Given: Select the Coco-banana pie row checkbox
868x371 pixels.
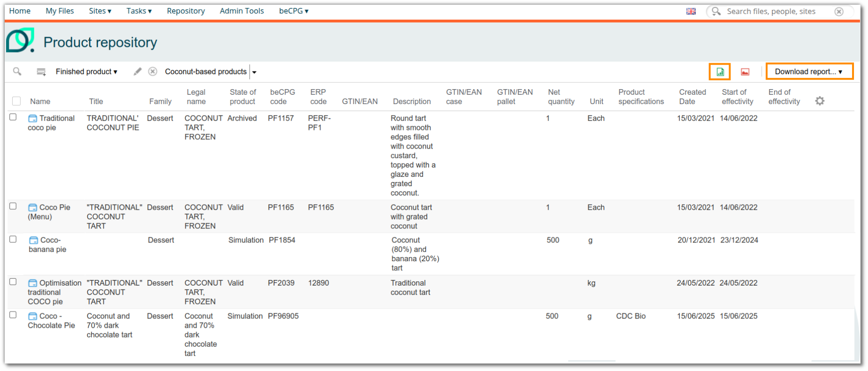Looking at the screenshot, I should [x=13, y=239].
